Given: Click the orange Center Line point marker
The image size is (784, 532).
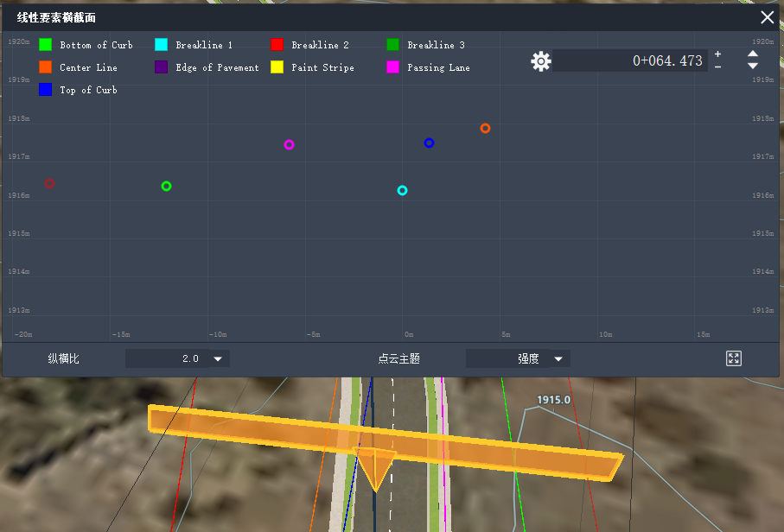Looking at the screenshot, I should pos(485,129).
